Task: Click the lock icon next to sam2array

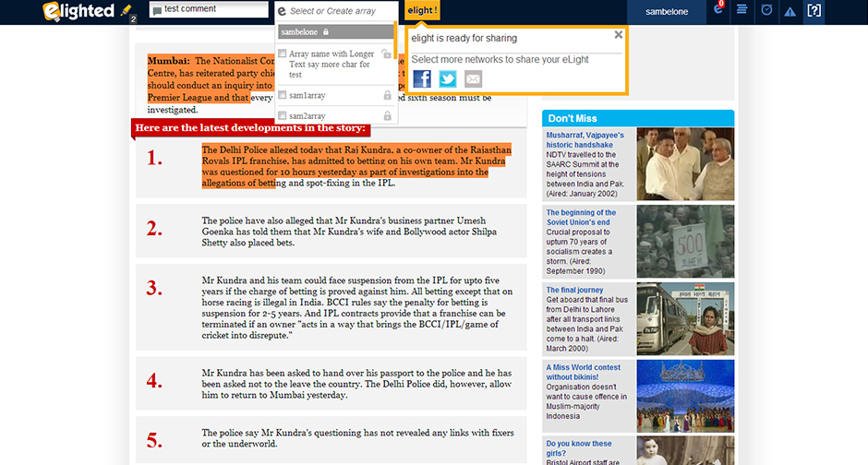Action: click(x=388, y=115)
